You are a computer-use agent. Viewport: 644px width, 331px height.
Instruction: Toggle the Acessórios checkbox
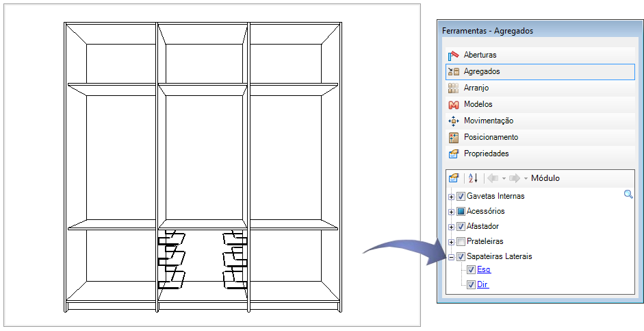coord(461,212)
